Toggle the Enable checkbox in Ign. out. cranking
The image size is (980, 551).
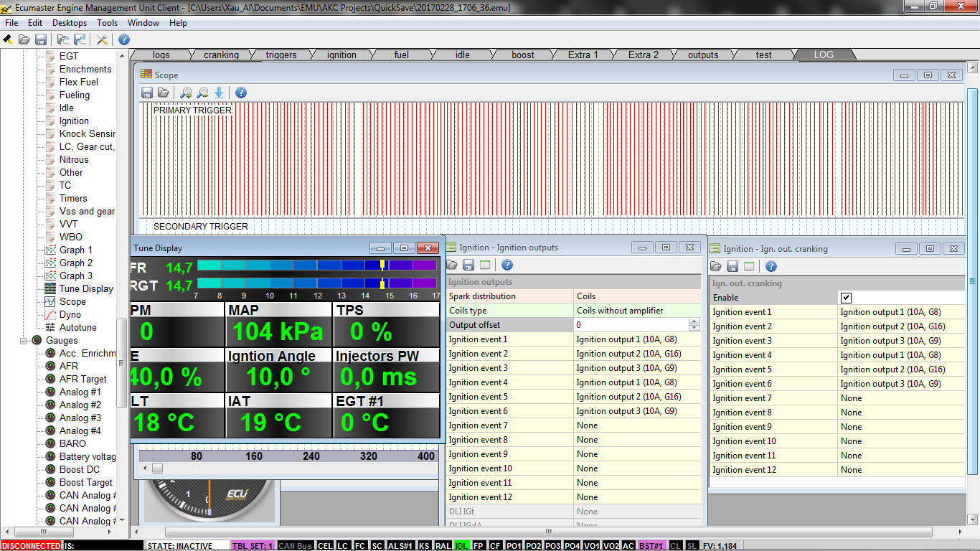click(847, 298)
